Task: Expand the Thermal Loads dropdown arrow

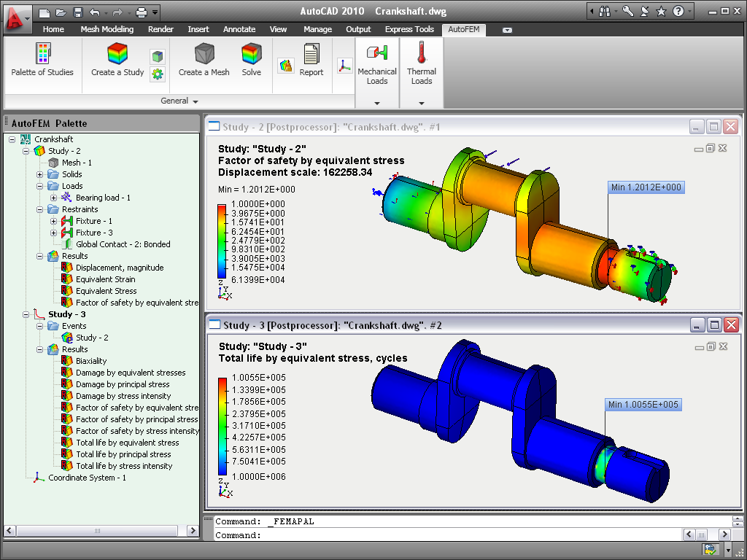Action: pyautogui.click(x=421, y=103)
